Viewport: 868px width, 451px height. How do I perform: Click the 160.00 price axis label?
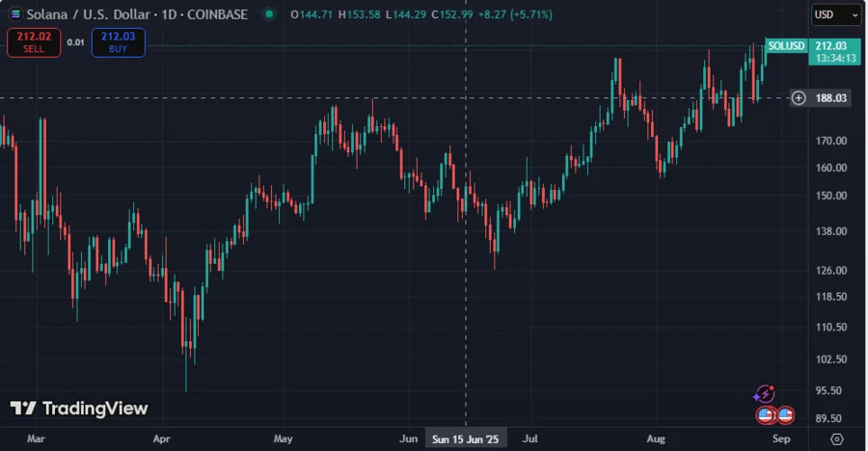point(831,168)
